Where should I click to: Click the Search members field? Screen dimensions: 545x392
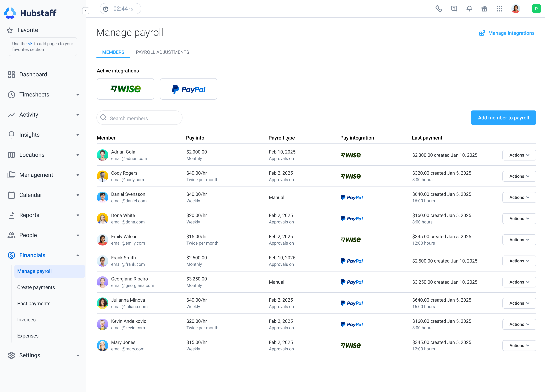point(142,118)
